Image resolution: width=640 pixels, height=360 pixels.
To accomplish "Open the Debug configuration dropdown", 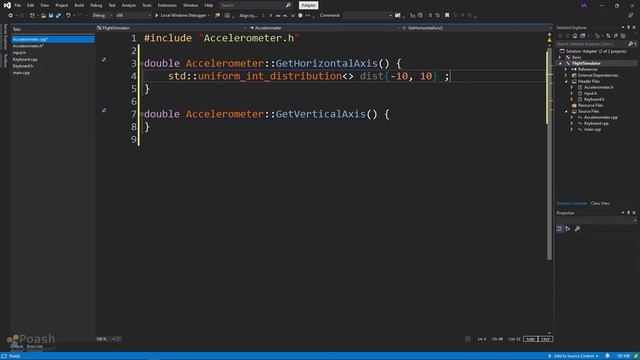I will (x=102, y=16).
